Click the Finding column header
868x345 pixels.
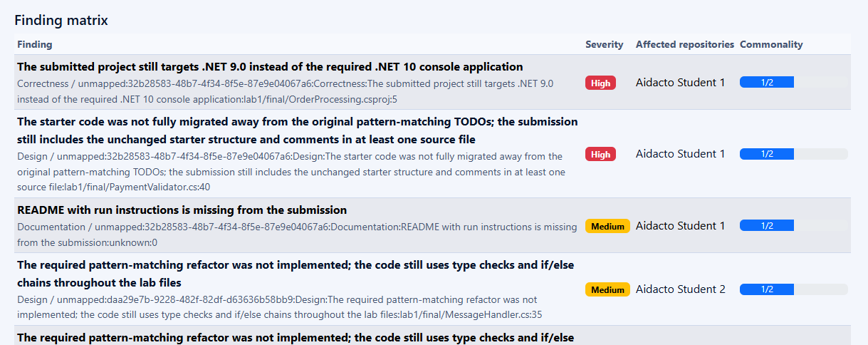[x=34, y=44]
